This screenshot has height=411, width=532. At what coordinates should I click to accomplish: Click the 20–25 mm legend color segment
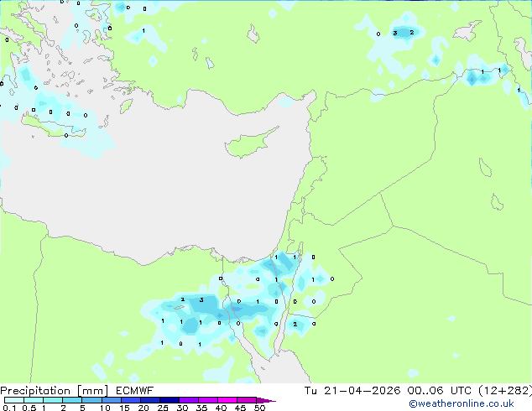149,400
